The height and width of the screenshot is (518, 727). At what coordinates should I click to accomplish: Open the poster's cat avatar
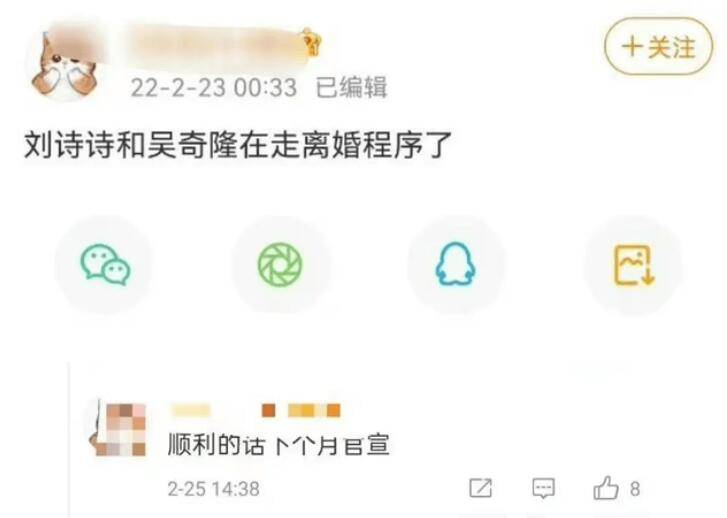pos(65,65)
